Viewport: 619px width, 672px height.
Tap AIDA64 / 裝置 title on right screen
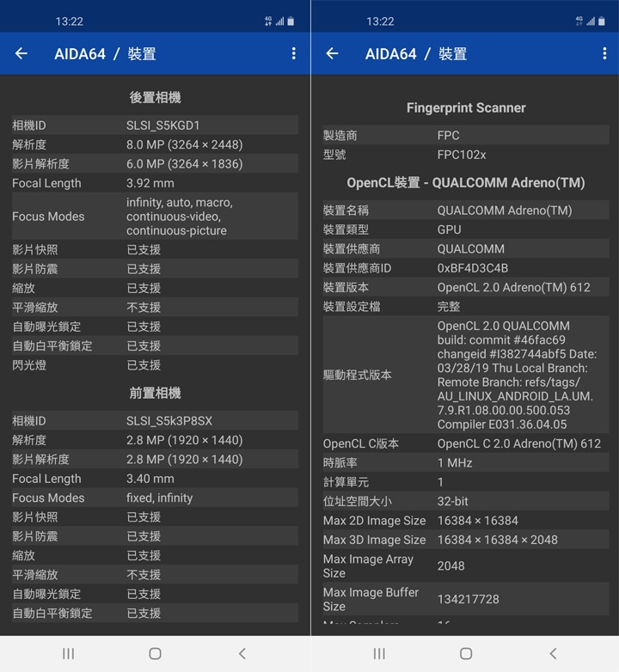416,54
